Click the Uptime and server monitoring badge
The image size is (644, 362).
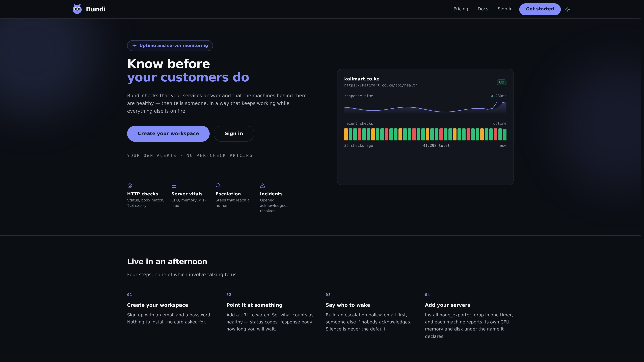(x=170, y=45)
